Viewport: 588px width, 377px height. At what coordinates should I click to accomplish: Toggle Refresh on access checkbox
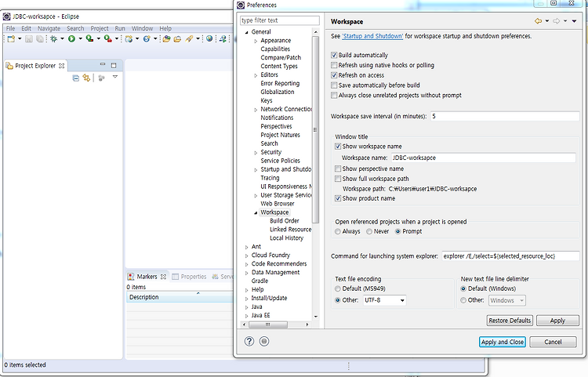pos(334,75)
